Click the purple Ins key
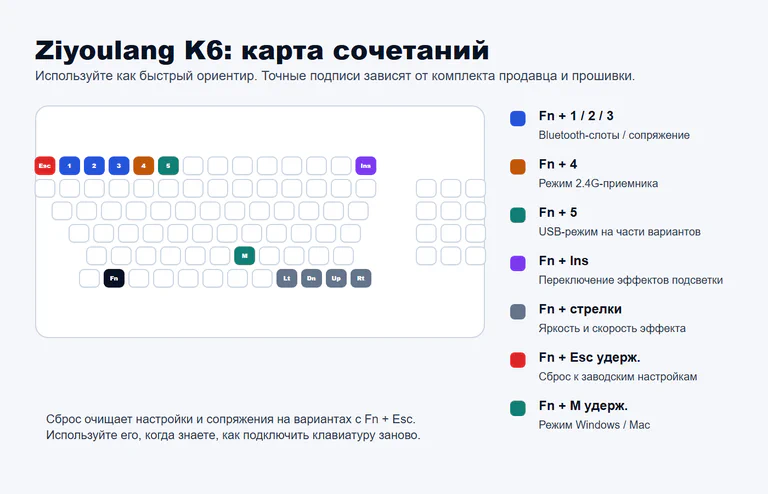Screen dimensions: 768x494 pyautogui.click(x=365, y=165)
